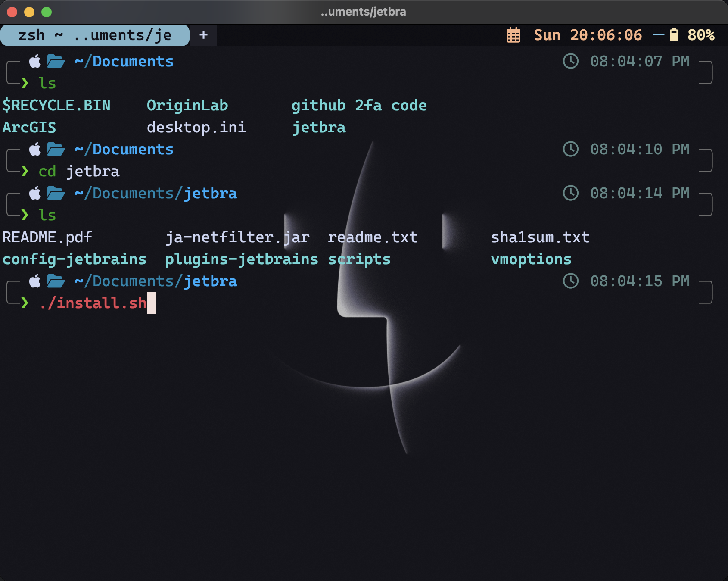728x581 pixels.
Task: Click the underlined jetbra argument after cd
Action: coord(93,172)
